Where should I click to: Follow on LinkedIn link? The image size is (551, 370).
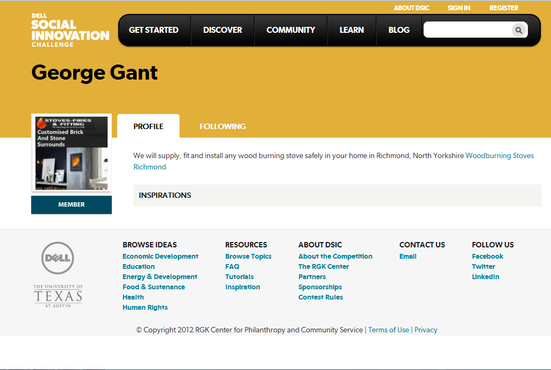coord(485,277)
